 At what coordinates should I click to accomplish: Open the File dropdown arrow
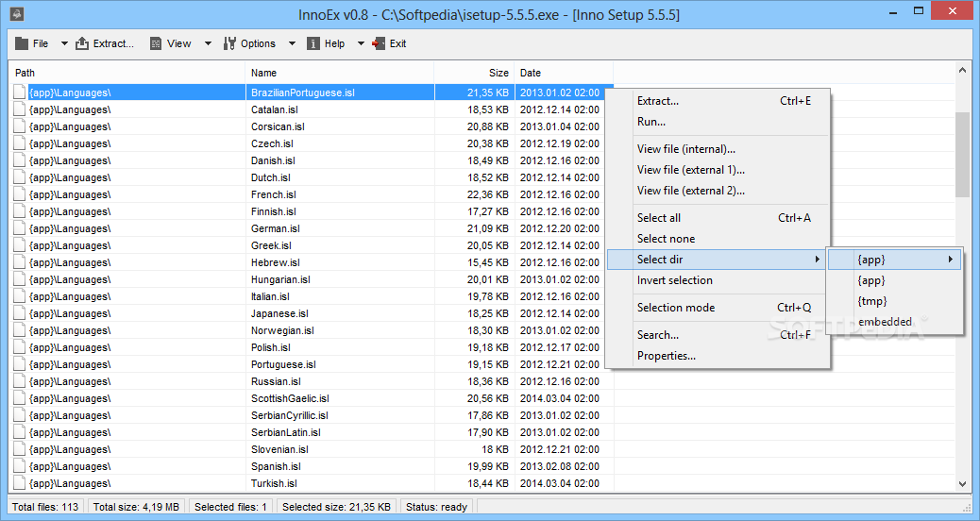tap(64, 43)
